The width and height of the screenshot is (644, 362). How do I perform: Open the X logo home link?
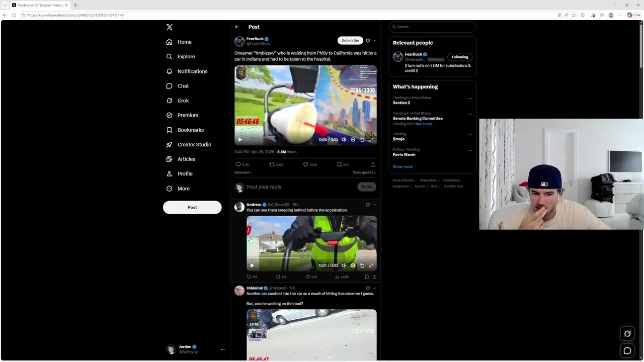[x=170, y=27]
